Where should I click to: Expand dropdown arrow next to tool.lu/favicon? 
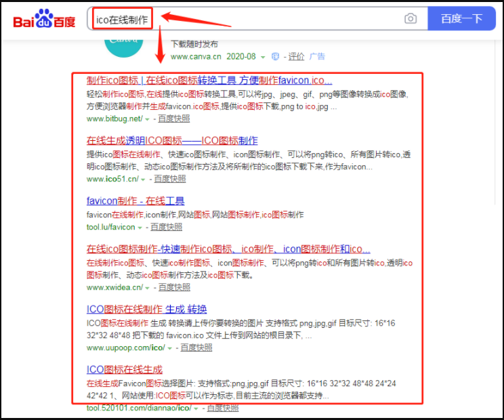(140, 228)
